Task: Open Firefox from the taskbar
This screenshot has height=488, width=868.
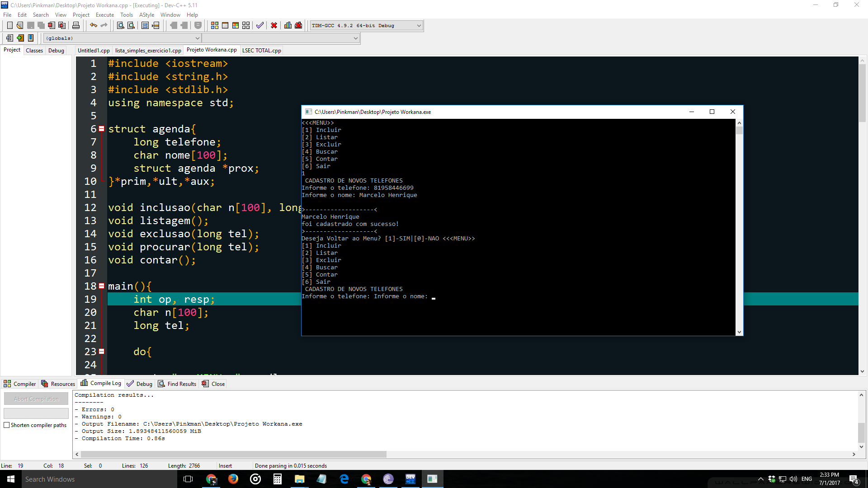Action: pyautogui.click(x=233, y=479)
